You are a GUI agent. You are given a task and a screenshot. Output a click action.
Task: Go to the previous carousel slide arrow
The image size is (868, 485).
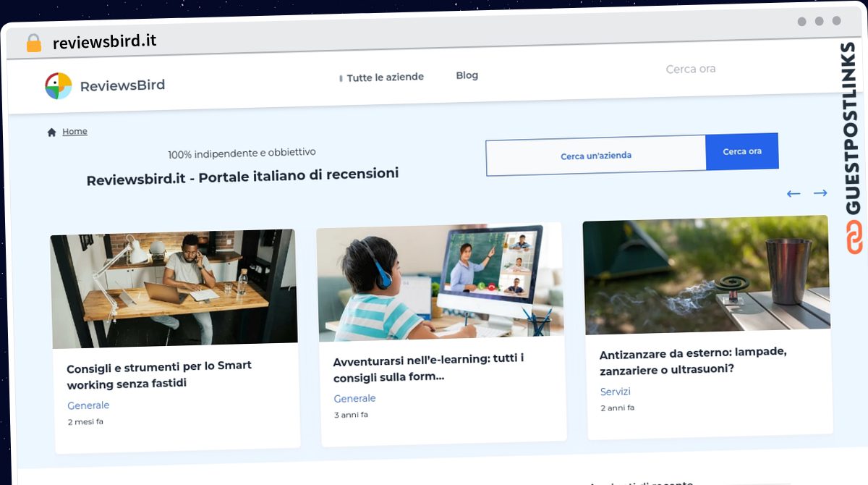click(x=793, y=194)
